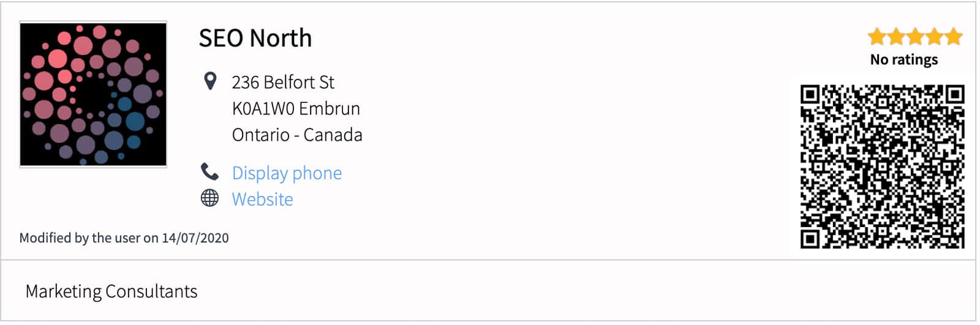The image size is (980, 325).
Task: Click the Modified by the user date text
Action: [x=124, y=238]
